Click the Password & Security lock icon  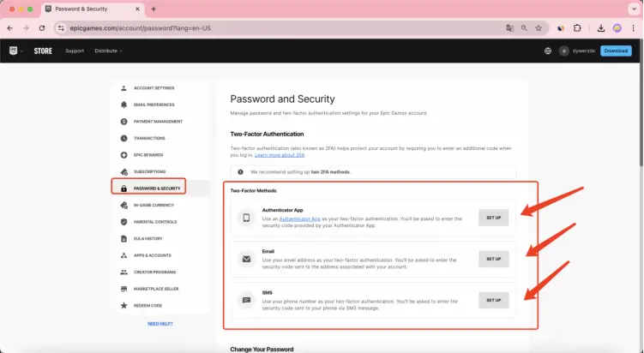[x=123, y=188]
